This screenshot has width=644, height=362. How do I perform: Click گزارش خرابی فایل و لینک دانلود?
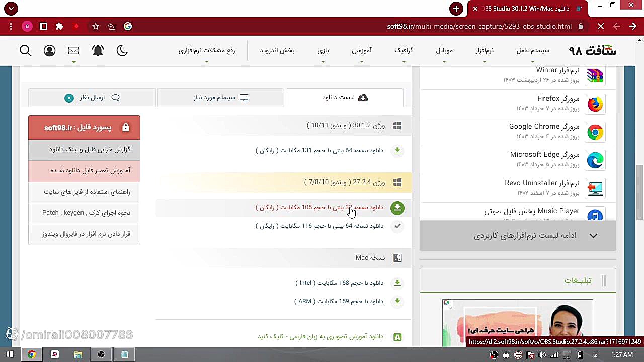pos(85,150)
